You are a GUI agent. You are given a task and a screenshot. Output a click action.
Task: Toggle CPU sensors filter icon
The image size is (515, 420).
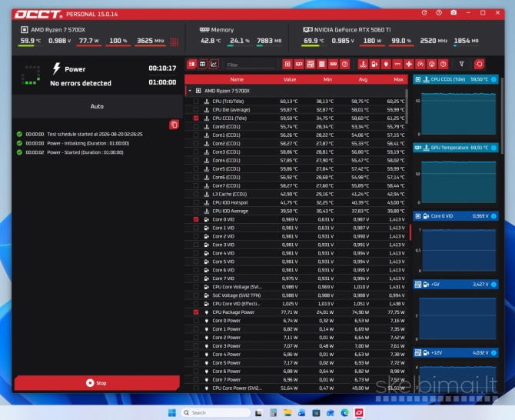pyautogui.click(x=287, y=64)
